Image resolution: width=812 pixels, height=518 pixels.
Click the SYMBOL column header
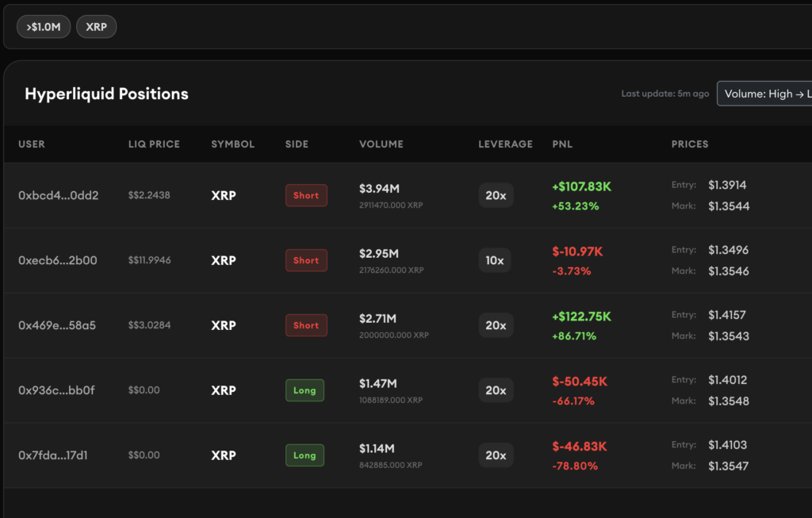coord(233,144)
